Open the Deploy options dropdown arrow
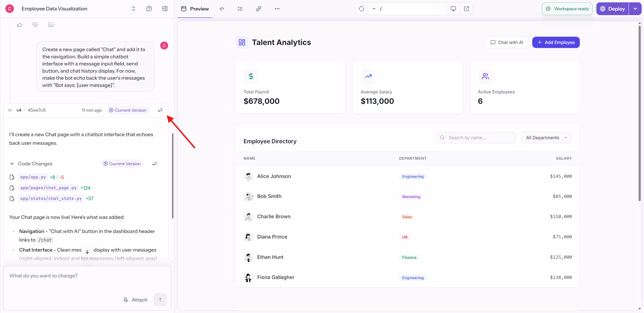The width and height of the screenshot is (644, 313). tap(635, 9)
